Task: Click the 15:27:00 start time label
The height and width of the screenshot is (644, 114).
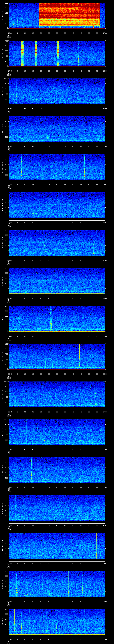Action: pos(9,450)
